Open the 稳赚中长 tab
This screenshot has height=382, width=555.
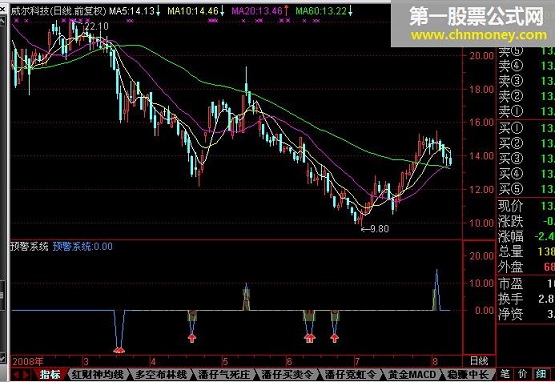468,374
